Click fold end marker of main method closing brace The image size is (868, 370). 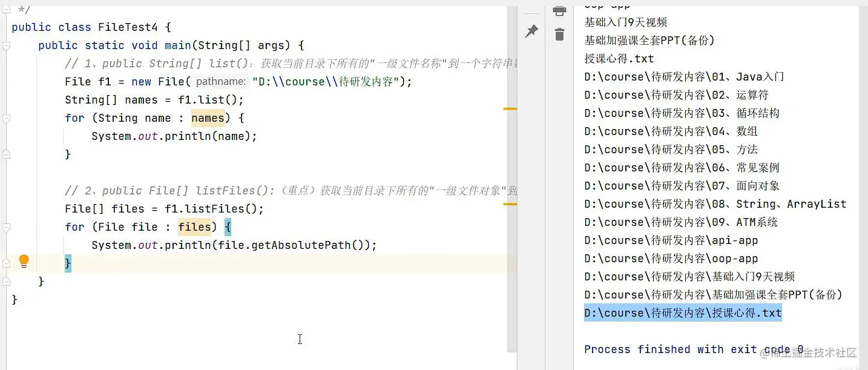coord(6,282)
